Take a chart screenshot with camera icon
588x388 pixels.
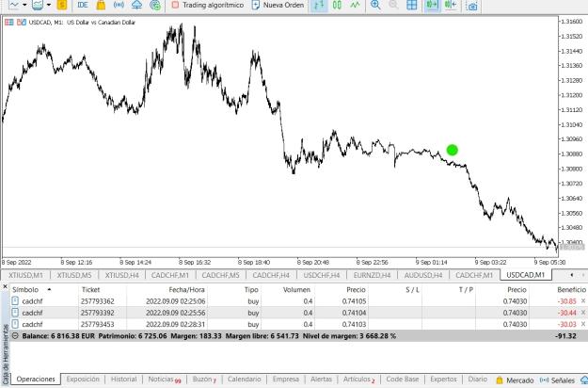(x=472, y=6)
